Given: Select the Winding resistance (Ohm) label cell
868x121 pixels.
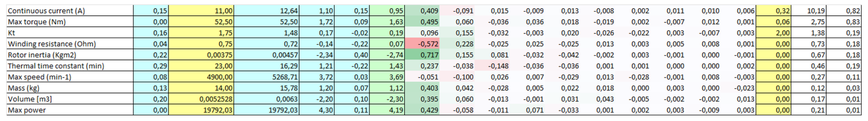Looking at the screenshot, I should pos(70,44).
